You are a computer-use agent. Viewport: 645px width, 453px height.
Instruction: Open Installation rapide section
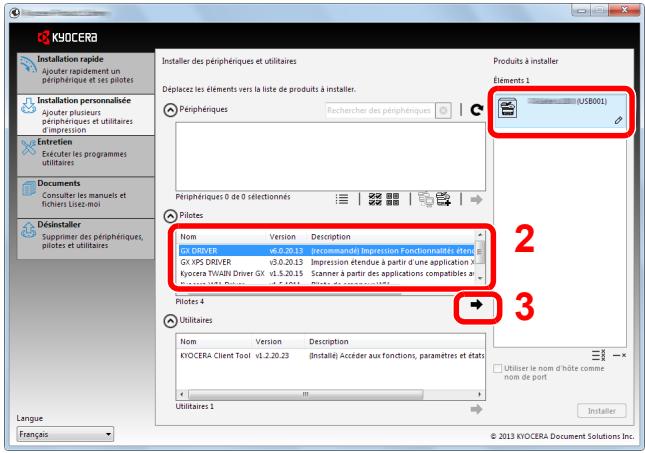coord(86,73)
